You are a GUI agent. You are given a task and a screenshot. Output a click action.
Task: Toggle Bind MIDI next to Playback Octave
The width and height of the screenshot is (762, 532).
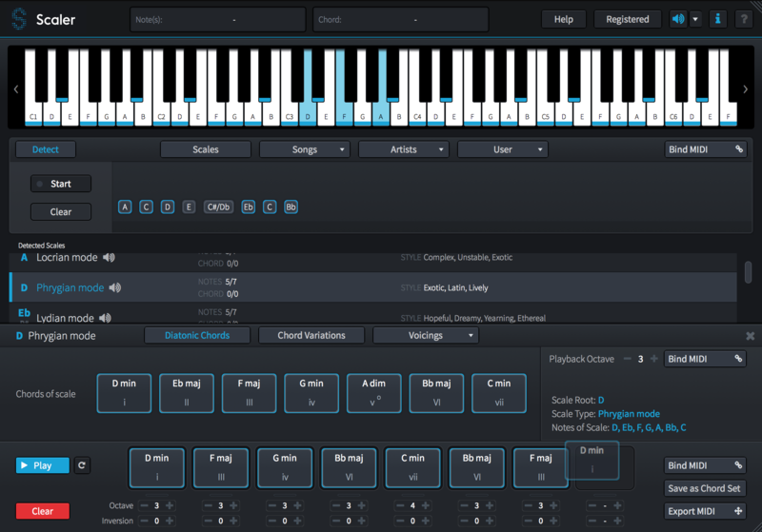tap(706, 359)
